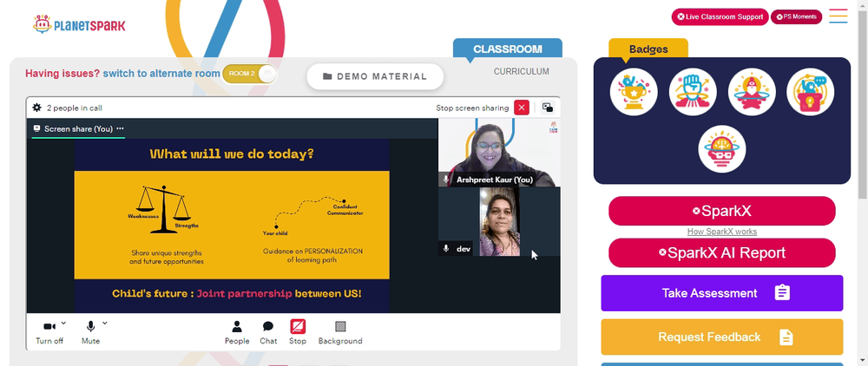Switch to the Curriculum tab
Screen dimensions: 868x366
pyautogui.click(x=522, y=71)
